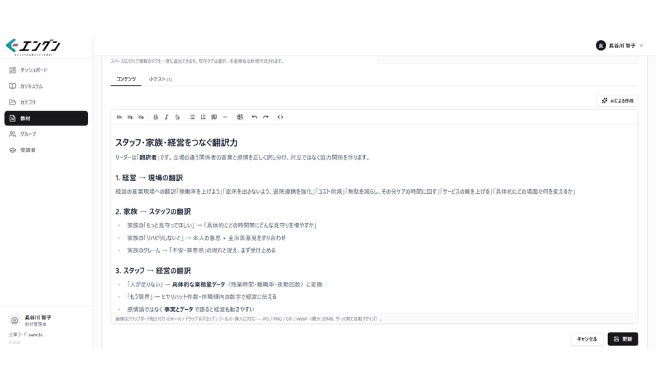
Task: Toggle strikethrough formatting
Action: [x=177, y=117]
